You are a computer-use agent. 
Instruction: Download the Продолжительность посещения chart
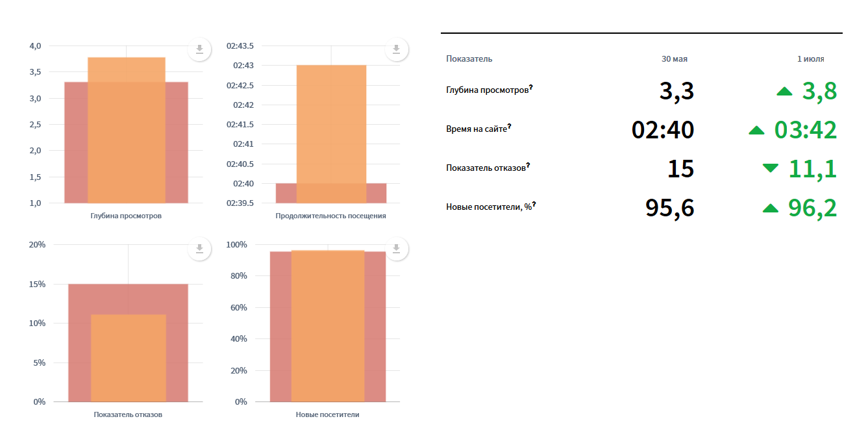click(x=396, y=49)
